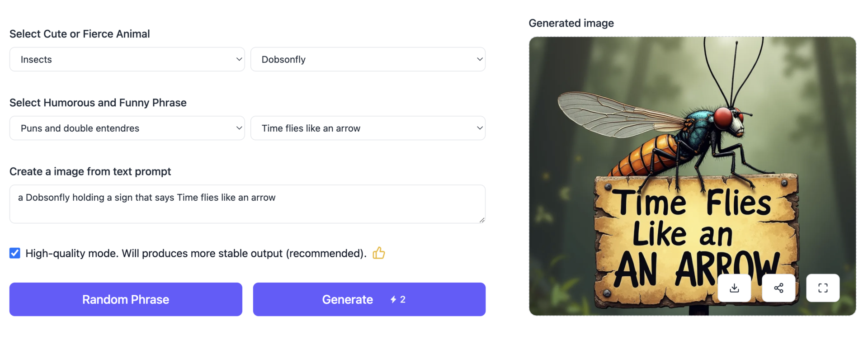Image resolution: width=868 pixels, height=345 pixels.
Task: Open the Insects animal category dropdown
Action: point(127,59)
